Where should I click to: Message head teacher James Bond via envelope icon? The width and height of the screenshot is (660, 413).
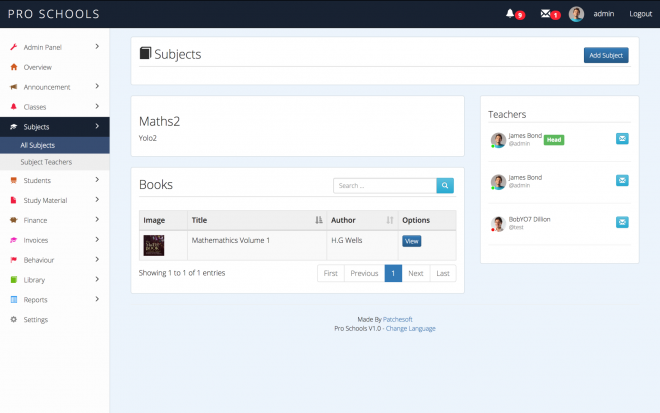[621, 139]
